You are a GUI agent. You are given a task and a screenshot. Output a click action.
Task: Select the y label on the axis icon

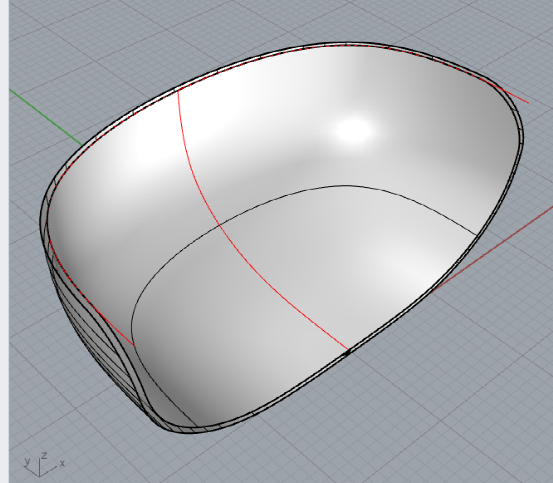(x=27, y=461)
